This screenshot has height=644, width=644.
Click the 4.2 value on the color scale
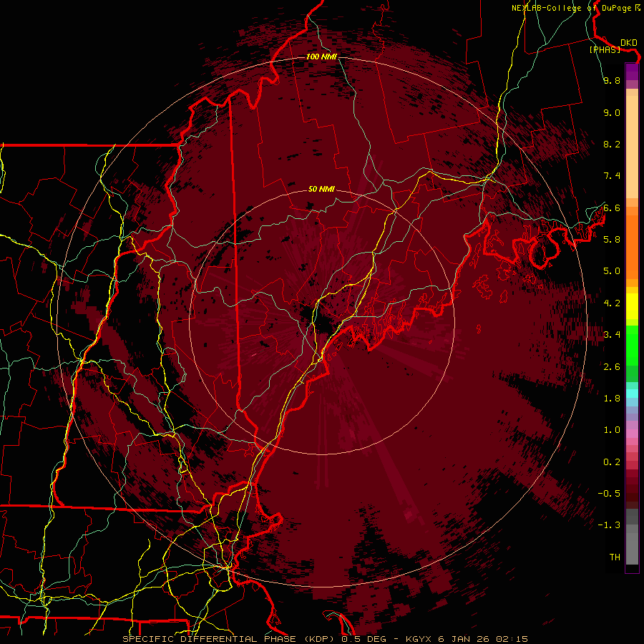tap(612, 303)
